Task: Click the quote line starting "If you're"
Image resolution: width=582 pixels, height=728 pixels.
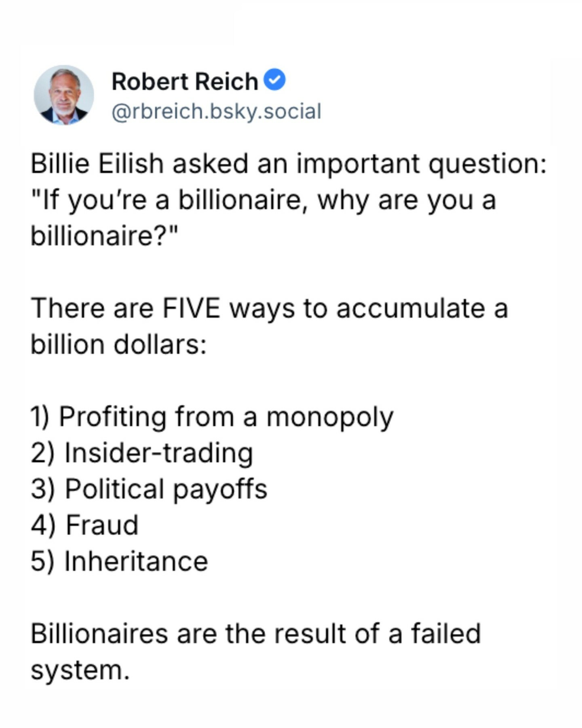Action: 263,200
